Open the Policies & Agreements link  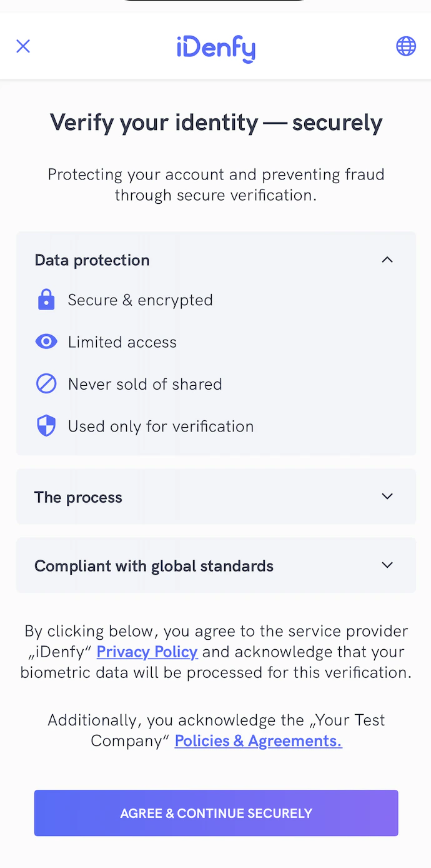[258, 741]
